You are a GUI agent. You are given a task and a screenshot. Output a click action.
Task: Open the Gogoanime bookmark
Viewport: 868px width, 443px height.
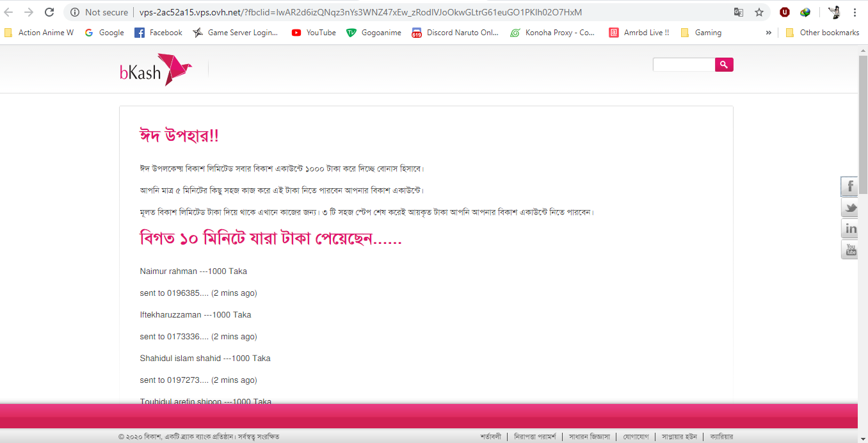(x=374, y=33)
